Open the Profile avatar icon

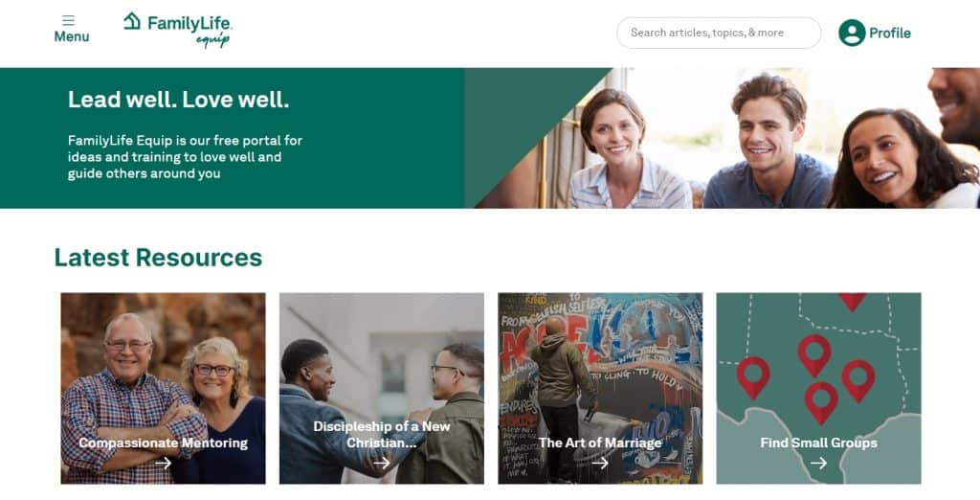pos(851,33)
